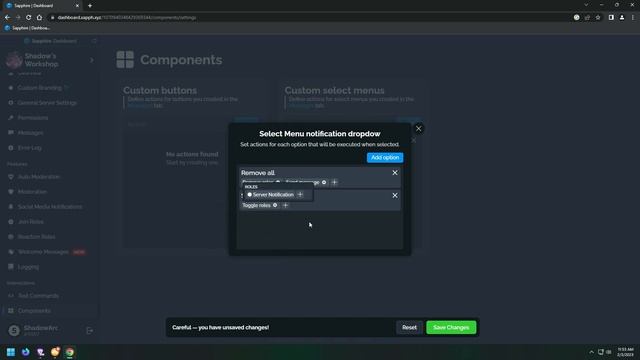Image resolution: width=640 pixels, height=360 pixels.
Task: Open a new browser tab with the plus
Action: [90, 6]
